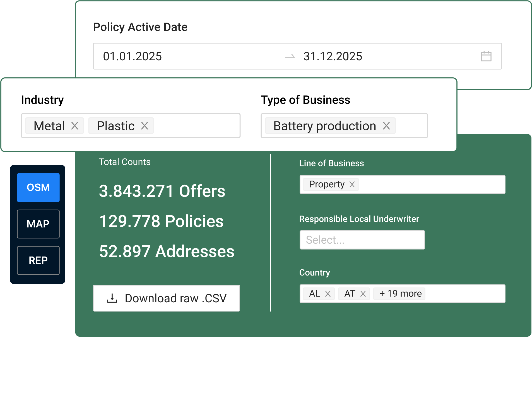This screenshot has width=532, height=407.
Task: Click the download arrow icon
Action: click(x=112, y=298)
